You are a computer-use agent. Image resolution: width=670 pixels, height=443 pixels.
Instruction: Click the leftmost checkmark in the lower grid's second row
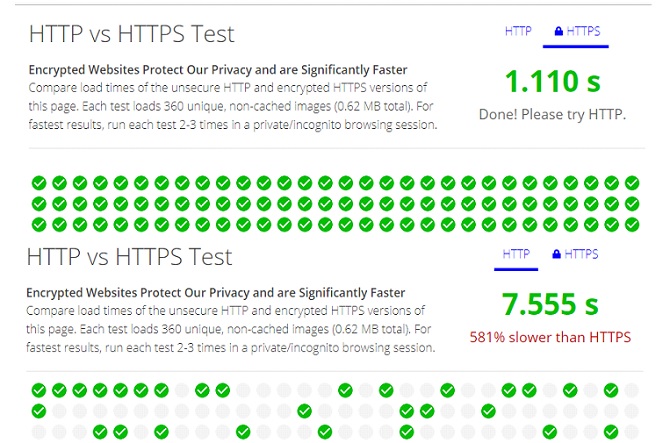[x=38, y=411]
